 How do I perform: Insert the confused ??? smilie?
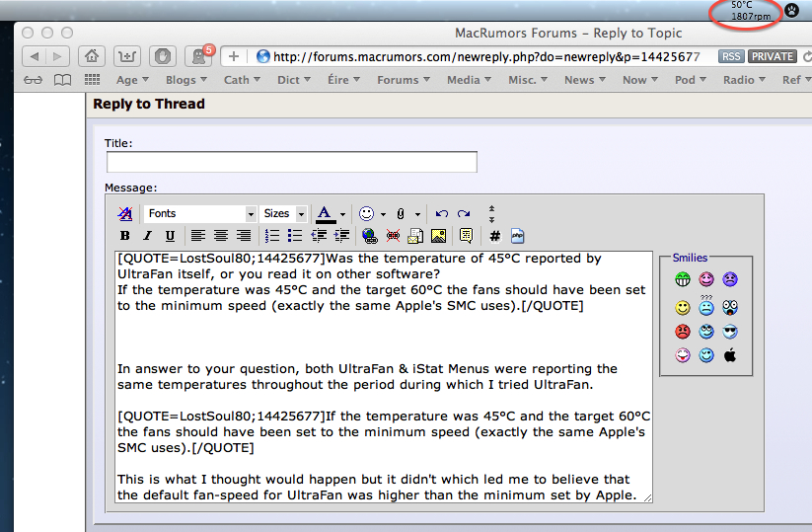[x=705, y=306]
